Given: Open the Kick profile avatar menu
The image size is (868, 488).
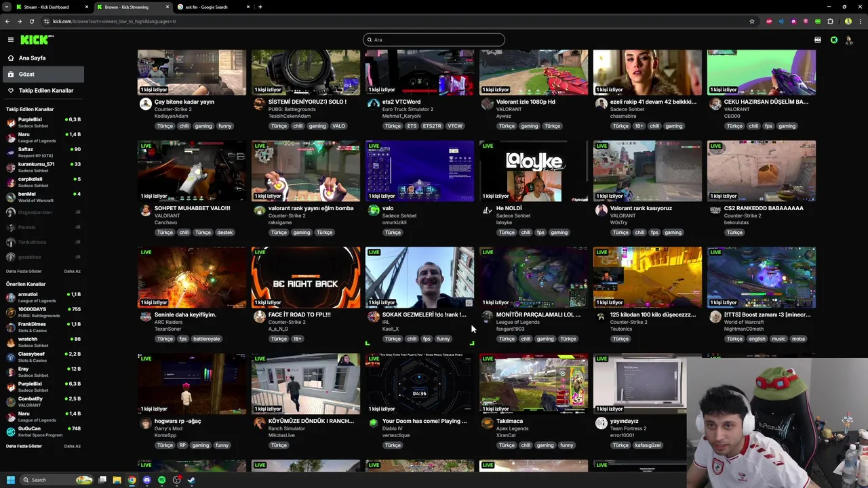Looking at the screenshot, I should coord(849,40).
